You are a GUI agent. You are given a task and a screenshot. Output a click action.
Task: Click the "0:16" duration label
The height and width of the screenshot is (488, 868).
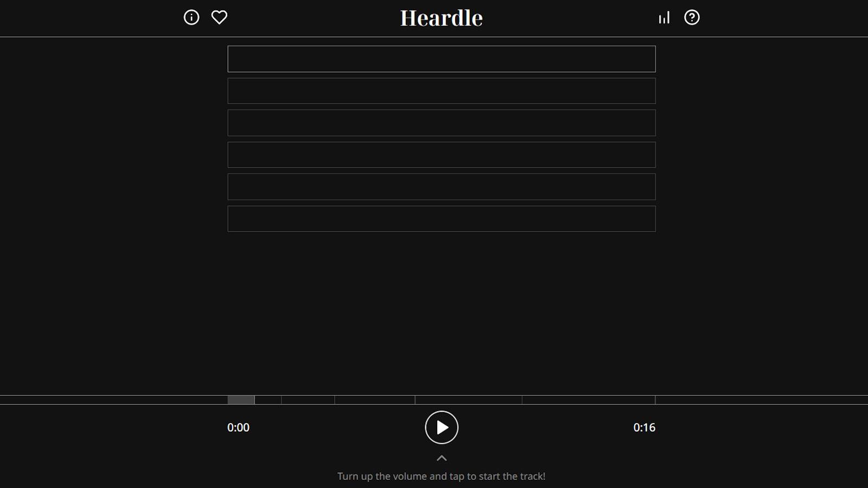[644, 427]
